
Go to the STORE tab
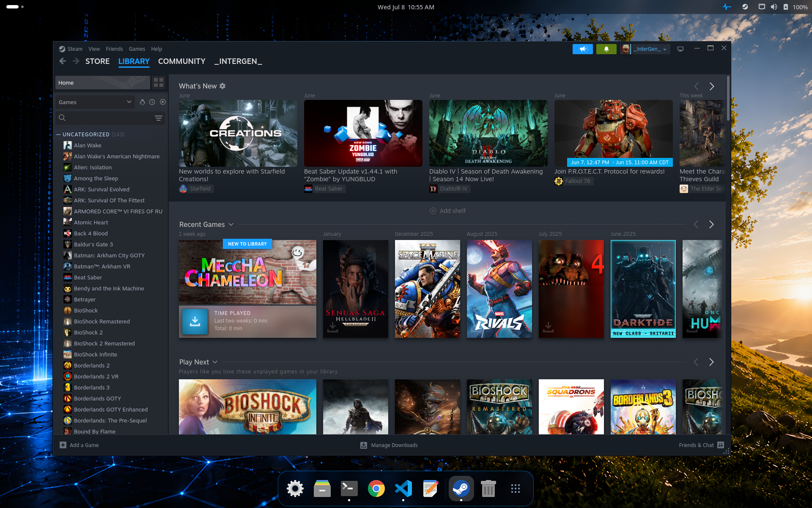97,61
